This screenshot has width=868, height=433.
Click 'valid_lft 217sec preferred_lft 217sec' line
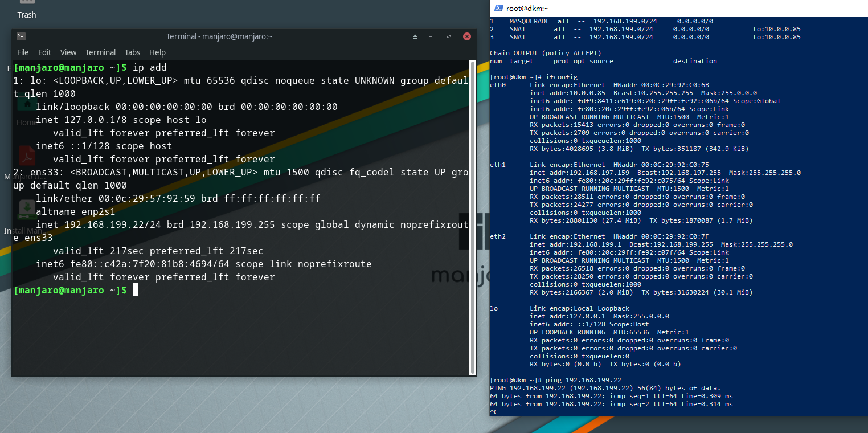tap(158, 251)
